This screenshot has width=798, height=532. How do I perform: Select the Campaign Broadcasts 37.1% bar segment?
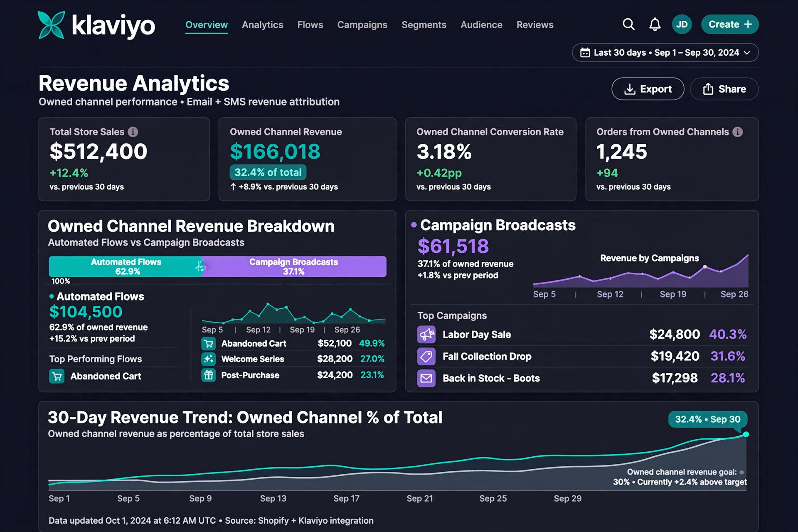pos(293,266)
